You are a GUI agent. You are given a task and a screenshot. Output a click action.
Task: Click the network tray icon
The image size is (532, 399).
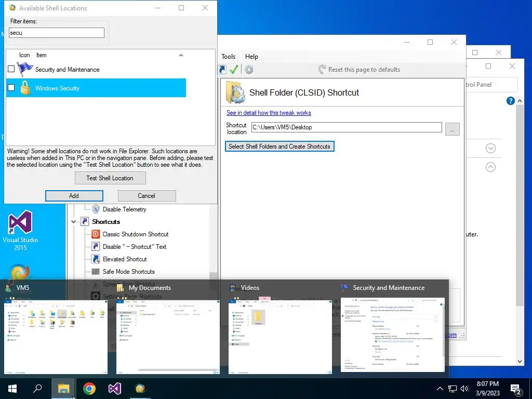[453, 389]
